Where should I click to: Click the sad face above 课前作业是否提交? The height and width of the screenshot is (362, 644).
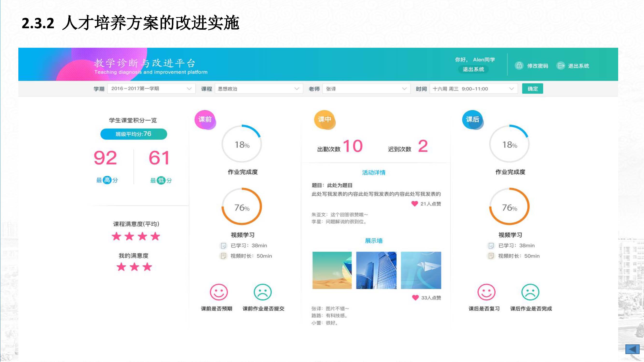click(x=262, y=292)
